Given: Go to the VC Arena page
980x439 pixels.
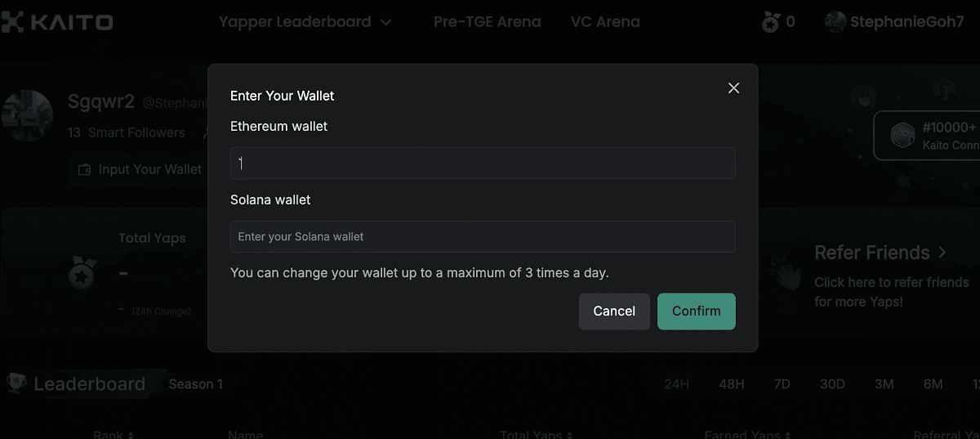Looking at the screenshot, I should 605,22.
